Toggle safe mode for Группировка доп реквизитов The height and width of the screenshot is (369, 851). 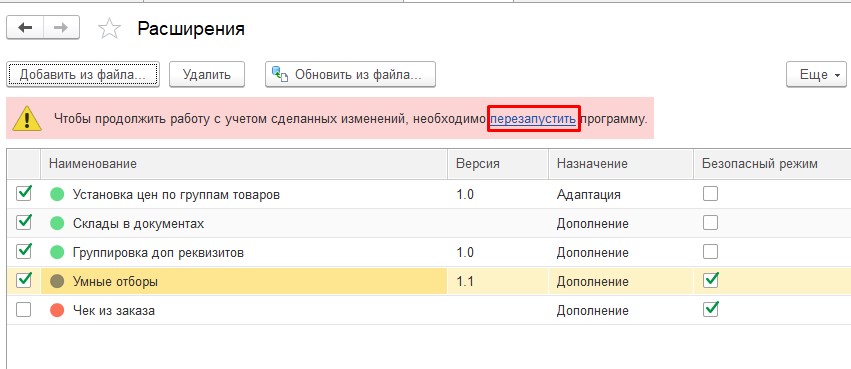[x=710, y=252]
